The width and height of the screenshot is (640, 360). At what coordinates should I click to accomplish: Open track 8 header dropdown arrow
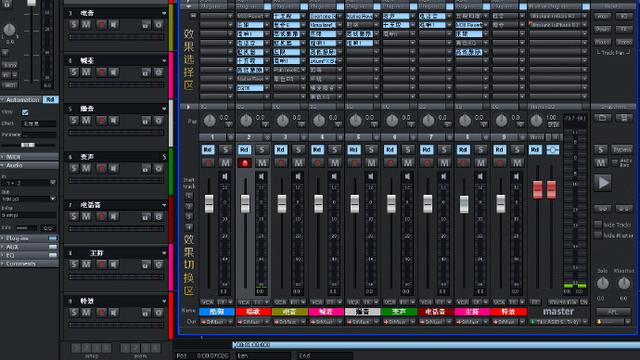(x=164, y=253)
